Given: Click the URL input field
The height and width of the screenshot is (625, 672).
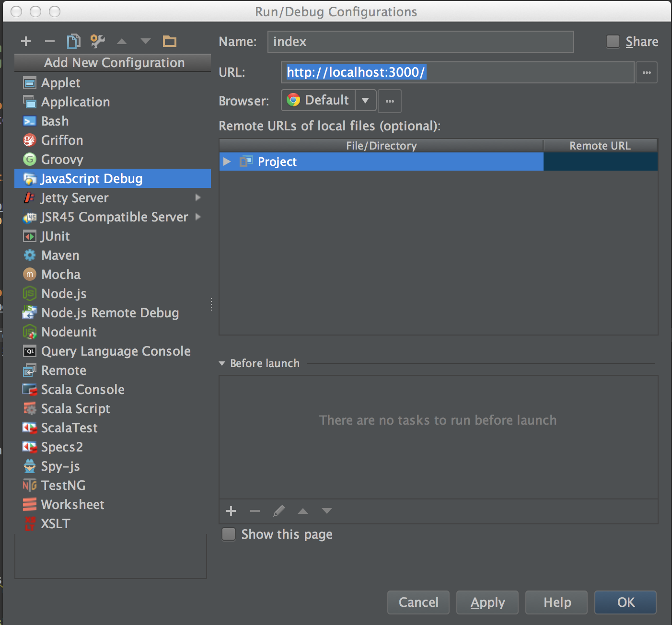Looking at the screenshot, I should point(458,72).
